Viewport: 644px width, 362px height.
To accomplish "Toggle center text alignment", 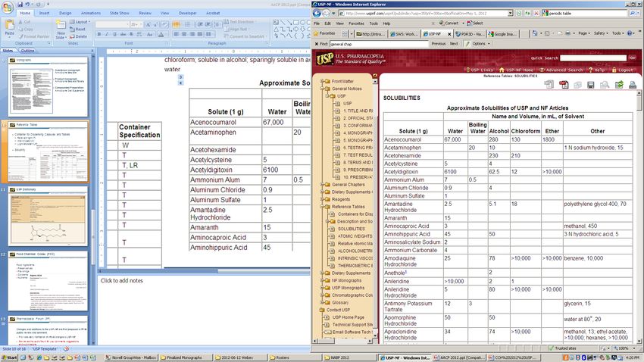I will click(x=184, y=35).
